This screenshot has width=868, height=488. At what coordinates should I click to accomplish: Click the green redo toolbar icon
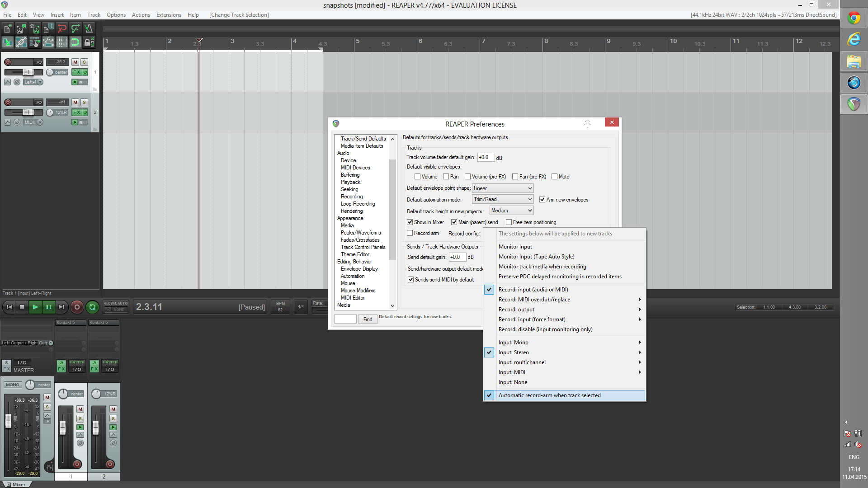click(x=75, y=29)
